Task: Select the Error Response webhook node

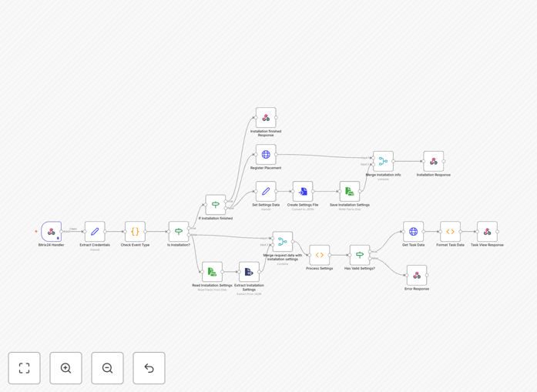Action: point(417,275)
